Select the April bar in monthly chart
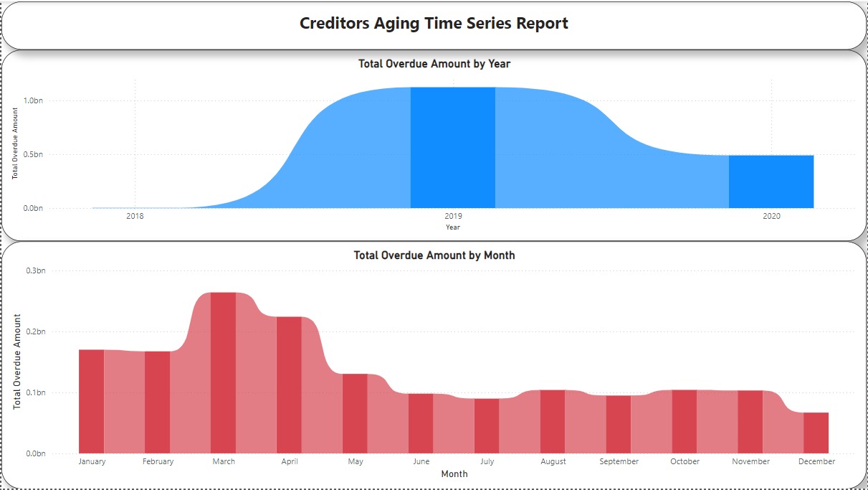The image size is (868, 490). (289, 385)
